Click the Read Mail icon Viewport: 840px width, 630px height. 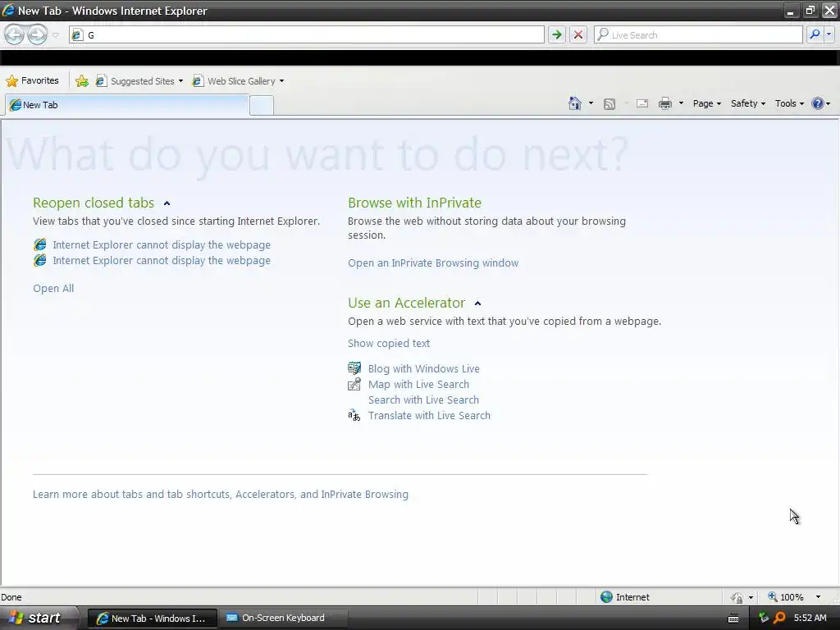pyautogui.click(x=641, y=103)
